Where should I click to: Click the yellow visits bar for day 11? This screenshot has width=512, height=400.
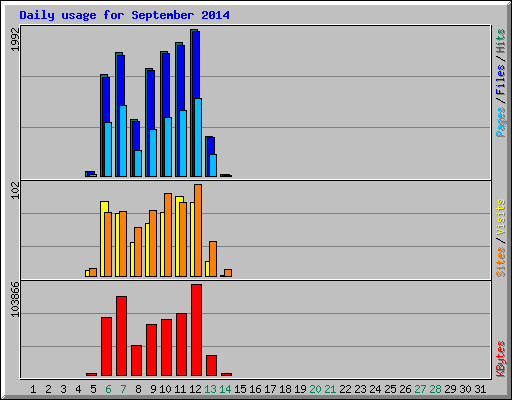pyautogui.click(x=178, y=237)
